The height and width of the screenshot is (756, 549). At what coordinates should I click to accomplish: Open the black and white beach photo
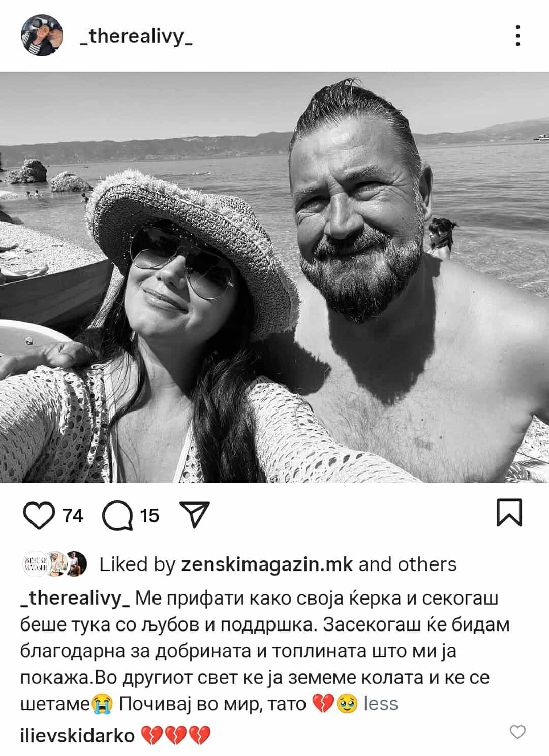pos(274,277)
